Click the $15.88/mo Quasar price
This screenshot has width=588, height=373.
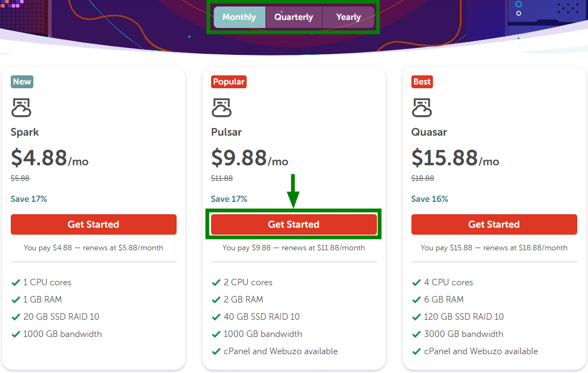[455, 158]
